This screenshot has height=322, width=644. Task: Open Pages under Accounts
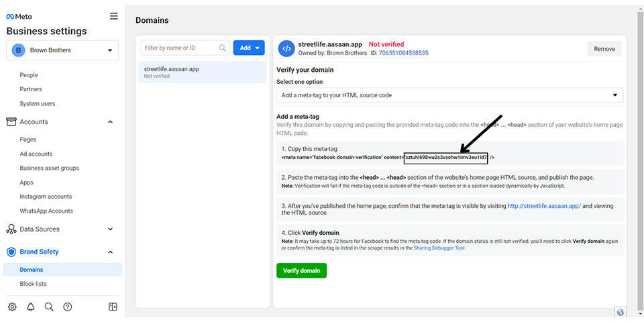28,140
